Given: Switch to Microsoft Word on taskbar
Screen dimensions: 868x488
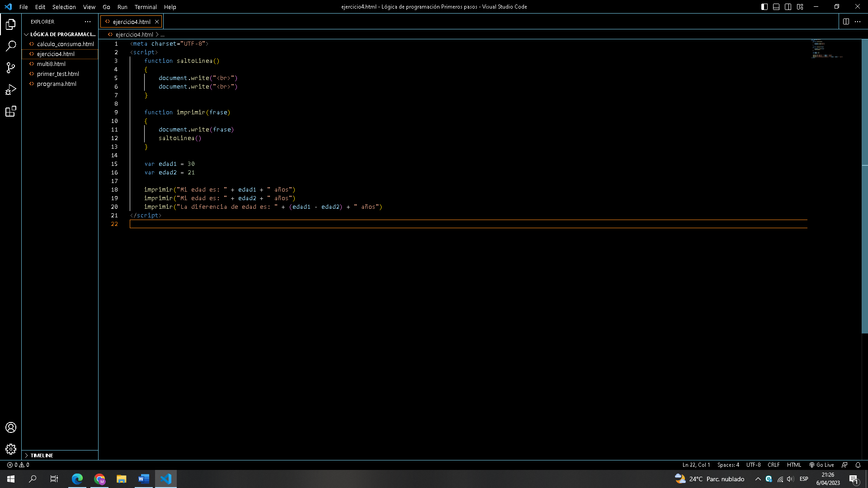Looking at the screenshot, I should 144,479.
